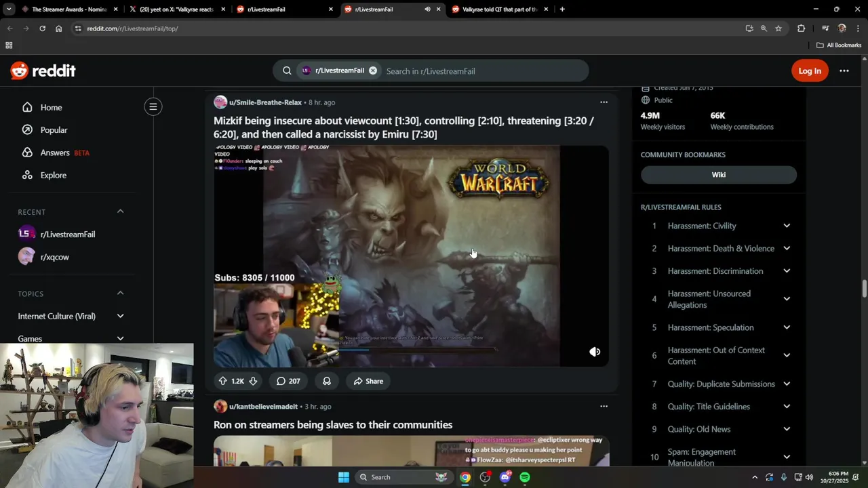
Task: Click the Log In button
Action: pos(810,70)
